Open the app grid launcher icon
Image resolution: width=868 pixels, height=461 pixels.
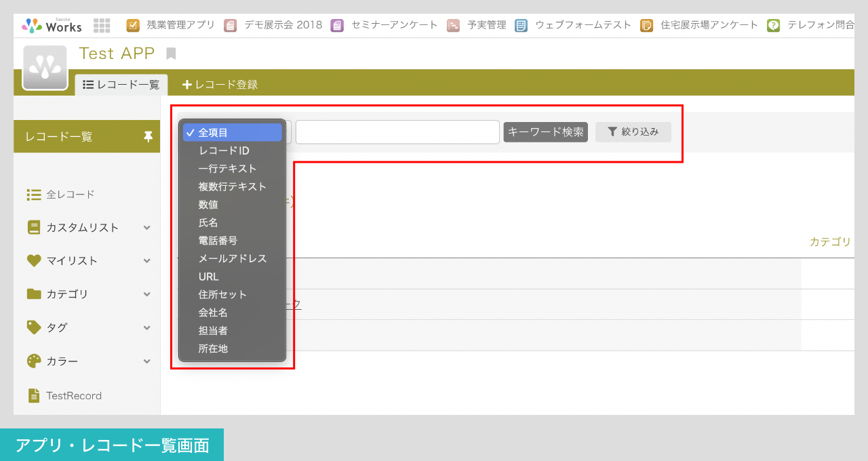click(x=102, y=26)
